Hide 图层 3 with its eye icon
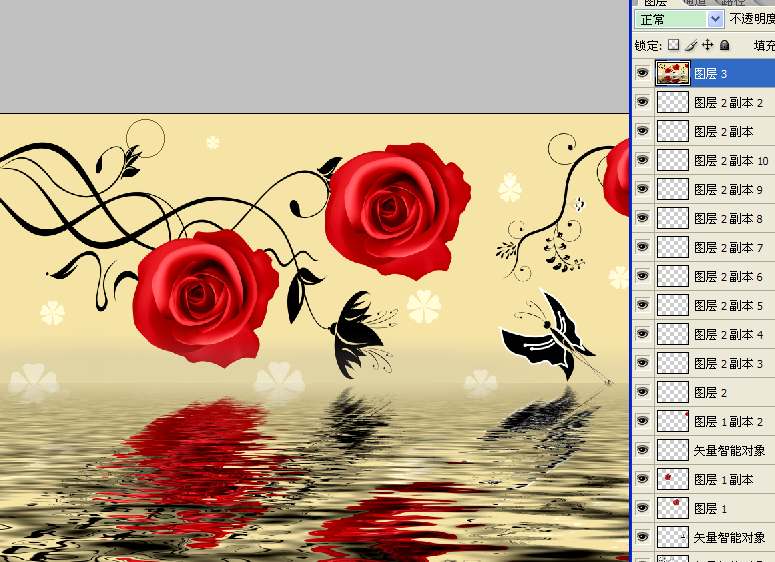 642,73
